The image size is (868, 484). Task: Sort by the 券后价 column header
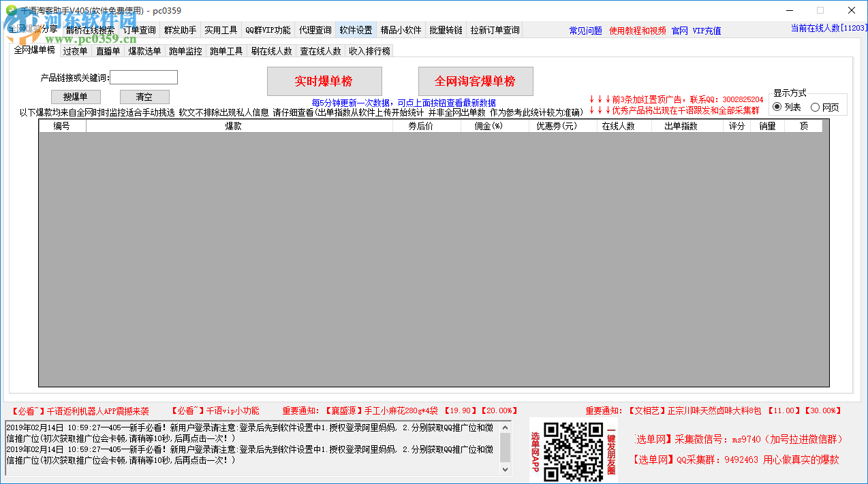[x=427, y=126]
